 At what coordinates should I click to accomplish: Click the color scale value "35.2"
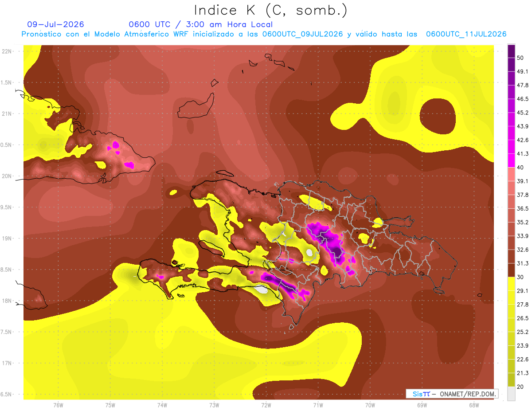click(x=523, y=223)
